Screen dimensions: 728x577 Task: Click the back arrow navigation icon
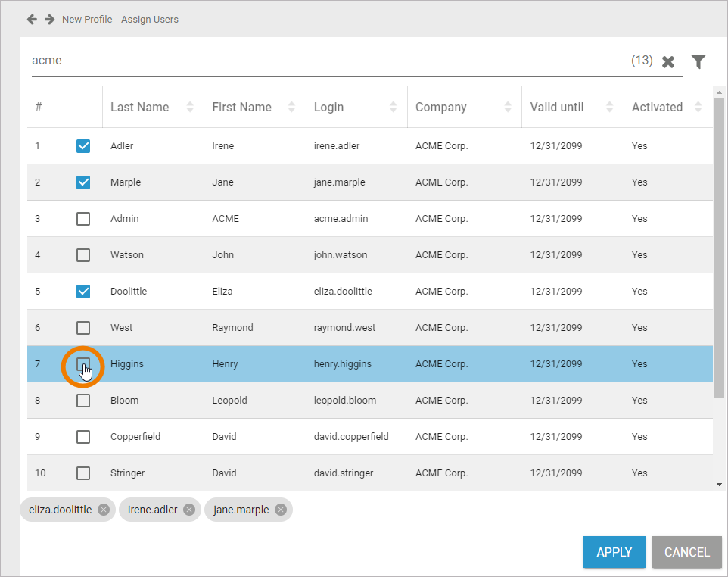pyautogui.click(x=32, y=19)
